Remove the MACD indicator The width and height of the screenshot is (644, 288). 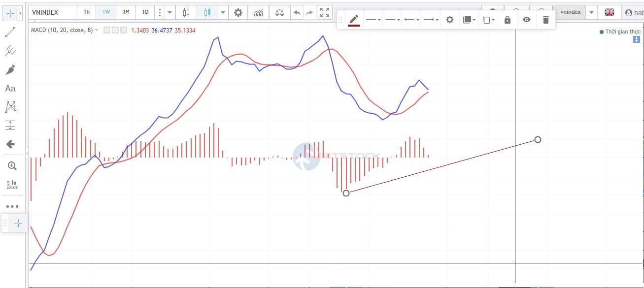(x=123, y=31)
